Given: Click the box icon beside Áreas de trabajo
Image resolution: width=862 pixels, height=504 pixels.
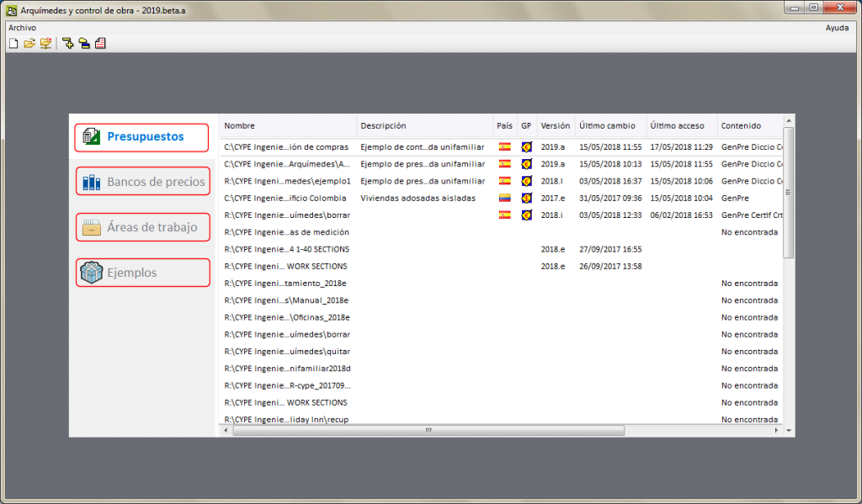Looking at the screenshot, I should point(91,227).
